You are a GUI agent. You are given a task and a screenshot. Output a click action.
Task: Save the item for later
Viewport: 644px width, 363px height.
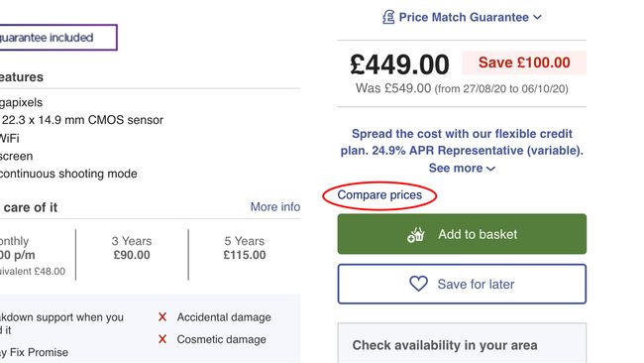[462, 284]
